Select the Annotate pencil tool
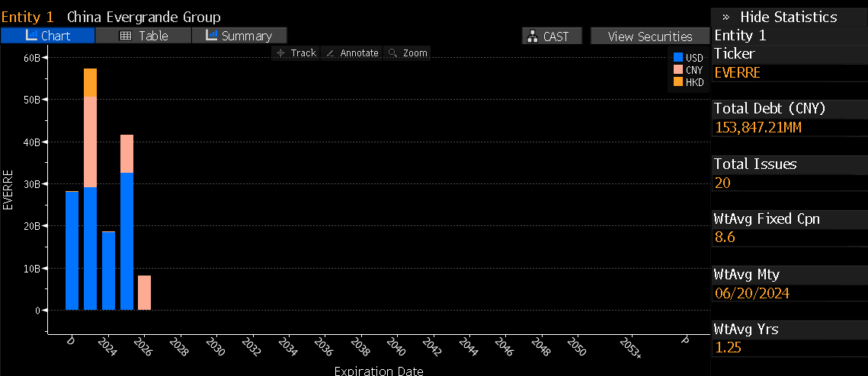Screen dimensions: 868x376 (352, 53)
